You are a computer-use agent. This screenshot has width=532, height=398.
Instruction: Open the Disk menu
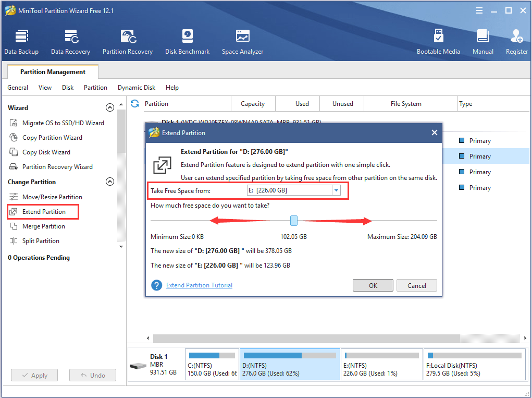pyautogui.click(x=68, y=88)
